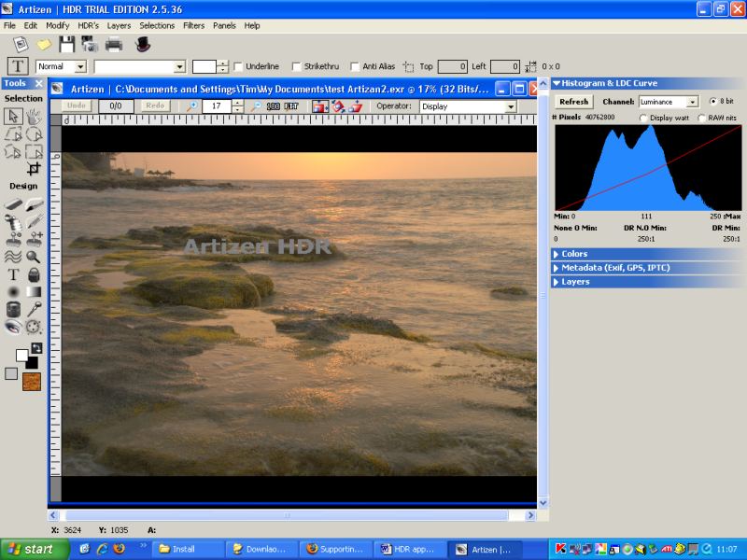Select the smudge wave tool
The height and width of the screenshot is (560, 747).
[x=13, y=258]
